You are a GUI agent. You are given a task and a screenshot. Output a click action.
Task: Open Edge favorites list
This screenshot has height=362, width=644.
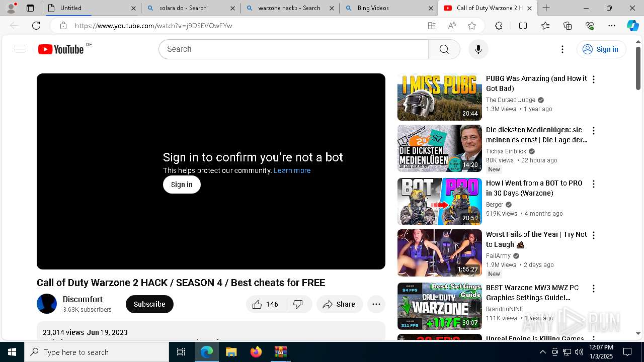tap(545, 26)
